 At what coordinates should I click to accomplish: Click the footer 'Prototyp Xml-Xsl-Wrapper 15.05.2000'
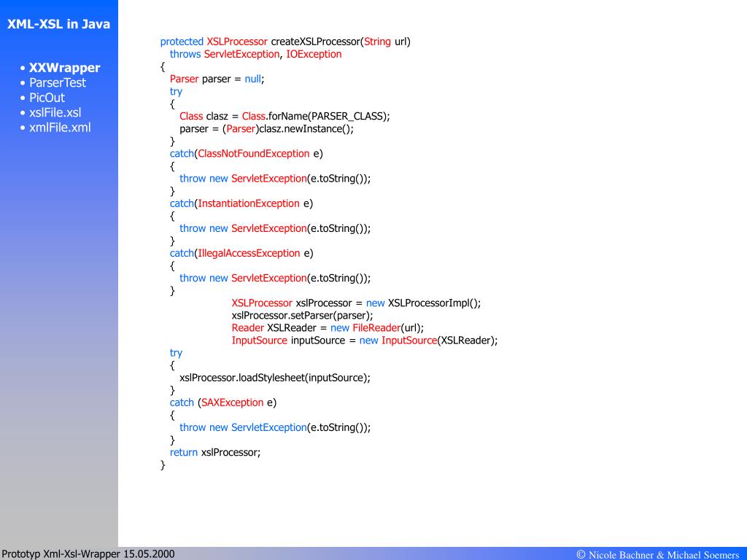tap(88, 554)
